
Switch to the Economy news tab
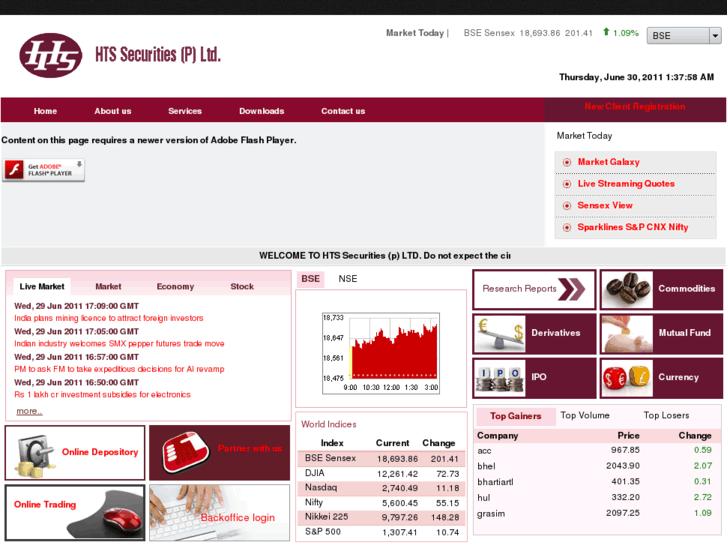(175, 287)
